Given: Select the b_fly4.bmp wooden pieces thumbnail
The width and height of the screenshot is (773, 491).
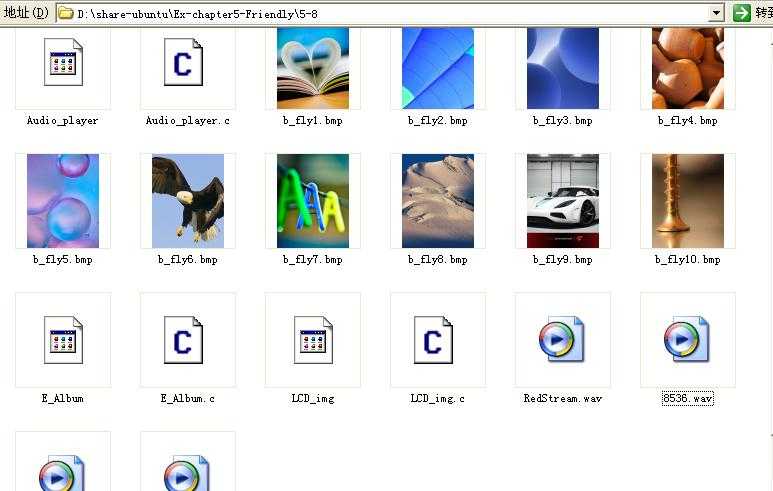Looking at the screenshot, I should (x=688, y=68).
